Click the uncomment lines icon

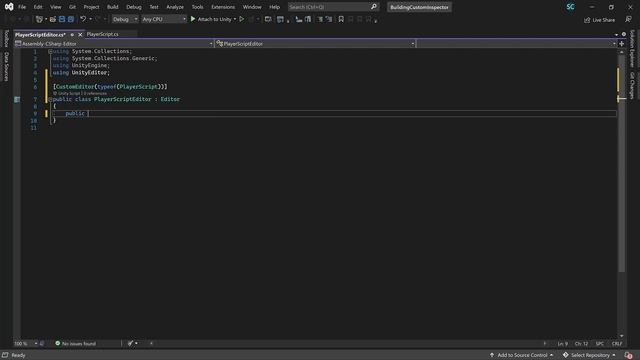[329, 19]
